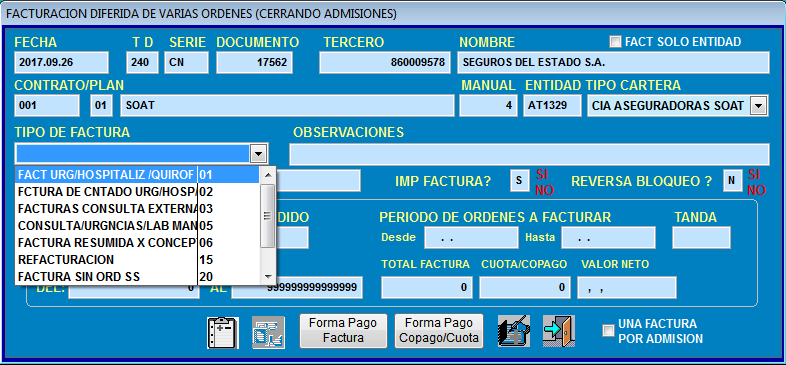Click the exit door icon
The width and height of the screenshot is (786, 365).
pos(559,331)
